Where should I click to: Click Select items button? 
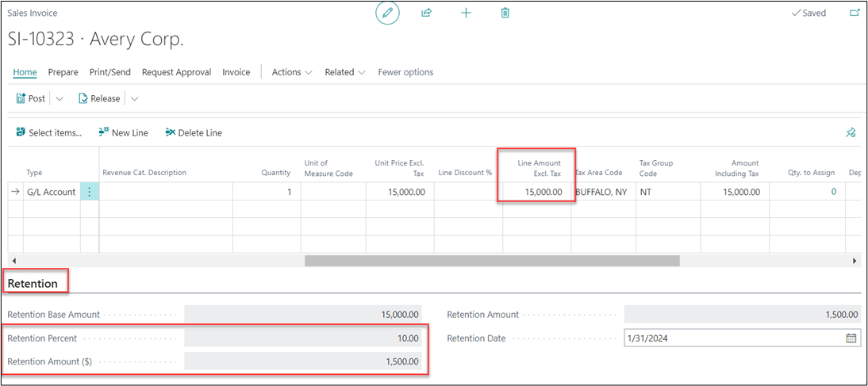tap(48, 133)
